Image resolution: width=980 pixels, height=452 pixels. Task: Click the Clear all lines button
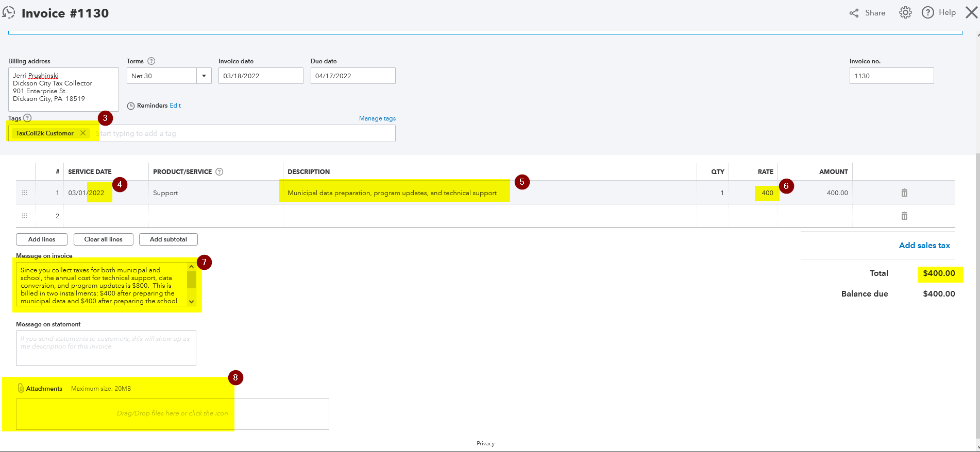pos(104,239)
